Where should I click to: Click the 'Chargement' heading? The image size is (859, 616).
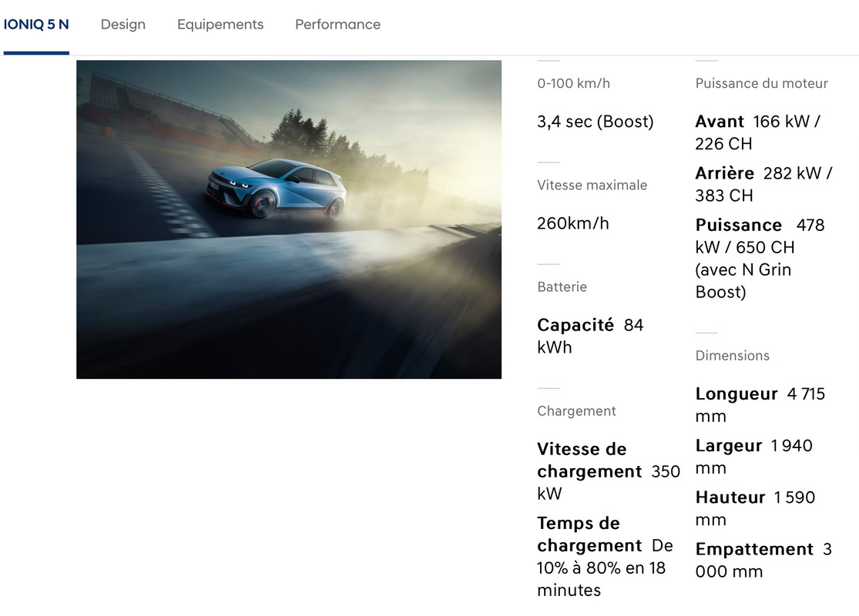[x=576, y=410]
